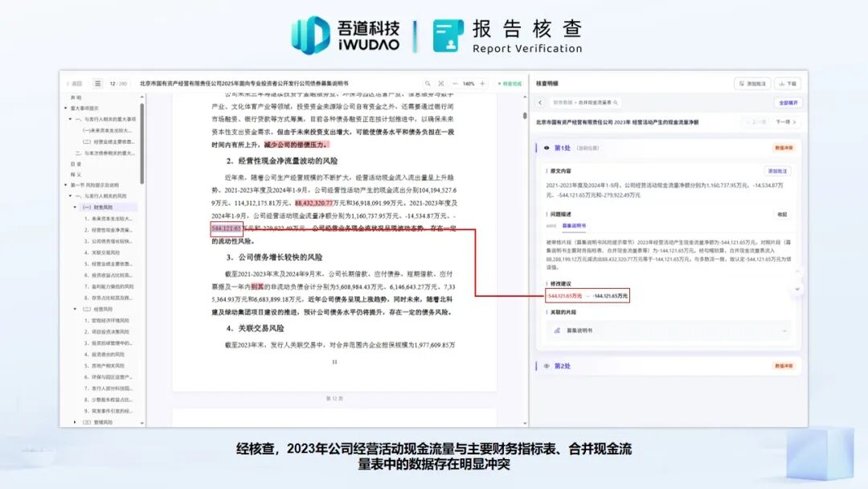This screenshot has height=489, width=868.
Task: Toggle the outline list icon in document toolbar
Action: [x=97, y=84]
